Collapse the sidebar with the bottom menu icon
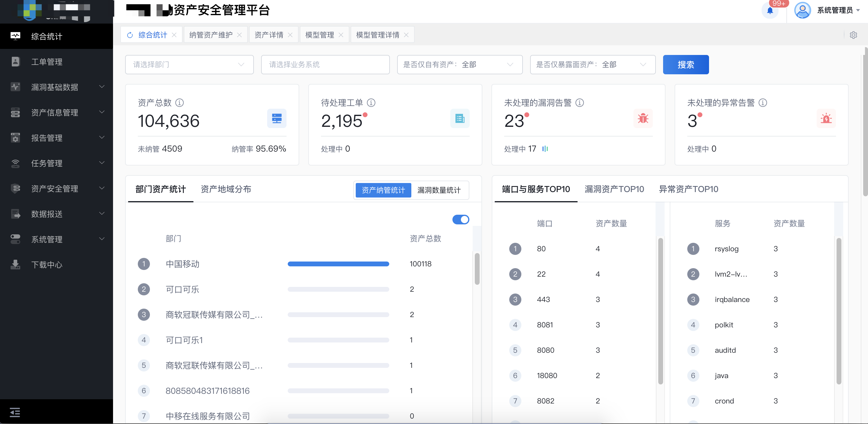The width and height of the screenshot is (868, 424). [x=15, y=412]
